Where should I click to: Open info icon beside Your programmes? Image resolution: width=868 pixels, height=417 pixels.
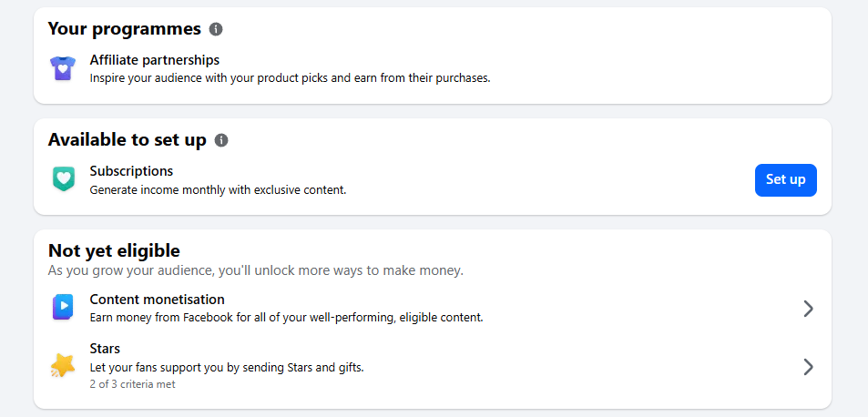point(216,29)
